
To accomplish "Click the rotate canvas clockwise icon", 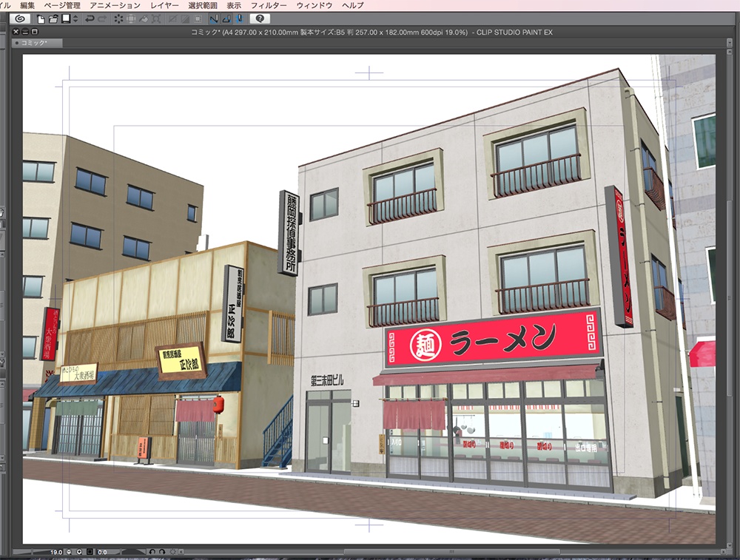I will tap(161, 551).
